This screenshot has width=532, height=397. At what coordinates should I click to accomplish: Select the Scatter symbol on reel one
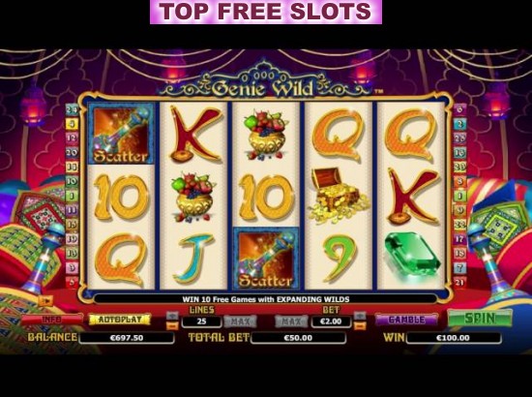pos(121,134)
